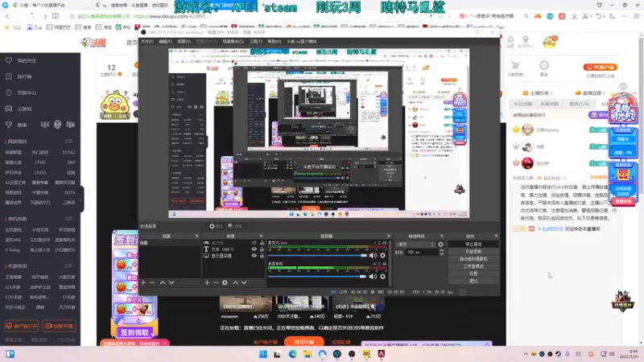
Task: Click the duck avatar in Douyu header
Action: 549,42
